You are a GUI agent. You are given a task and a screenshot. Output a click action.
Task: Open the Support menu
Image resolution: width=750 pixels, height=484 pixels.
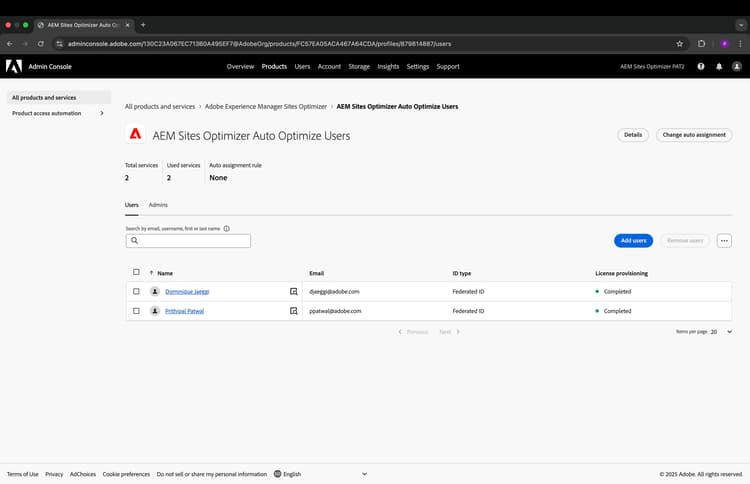tap(448, 66)
